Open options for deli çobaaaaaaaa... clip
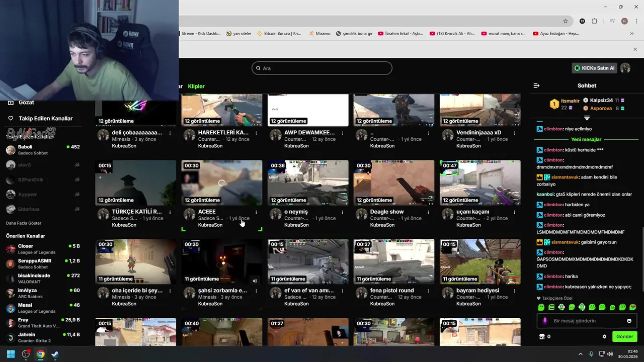This screenshot has height=362, width=644. point(170,133)
